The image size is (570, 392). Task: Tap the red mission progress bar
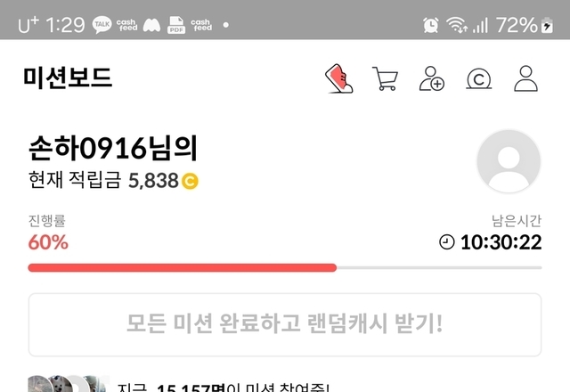click(182, 268)
